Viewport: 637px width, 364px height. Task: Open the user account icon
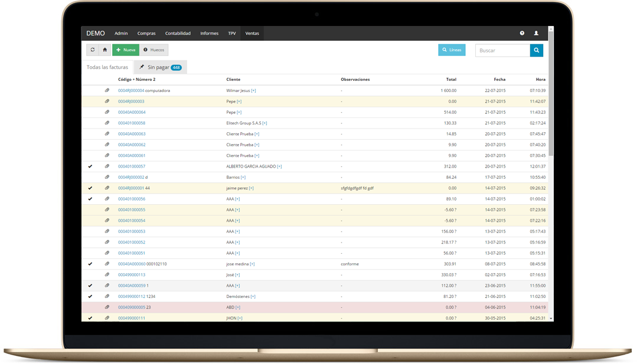536,33
